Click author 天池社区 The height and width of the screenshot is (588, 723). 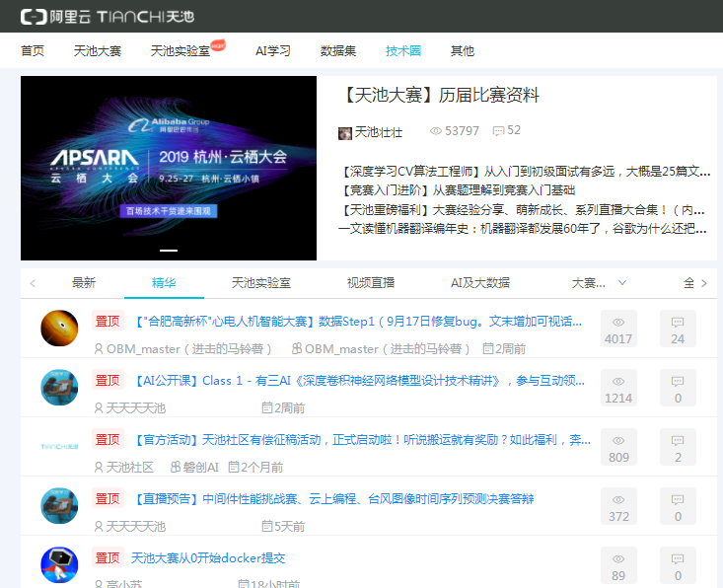(124, 468)
